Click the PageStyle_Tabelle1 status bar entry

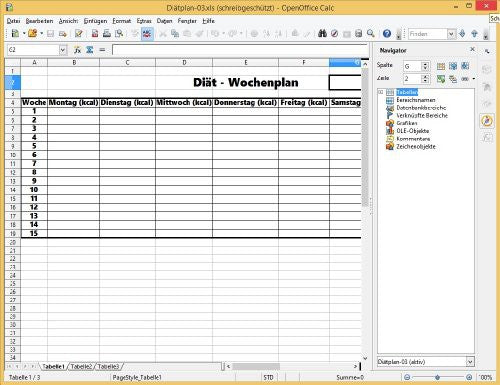pos(137,377)
